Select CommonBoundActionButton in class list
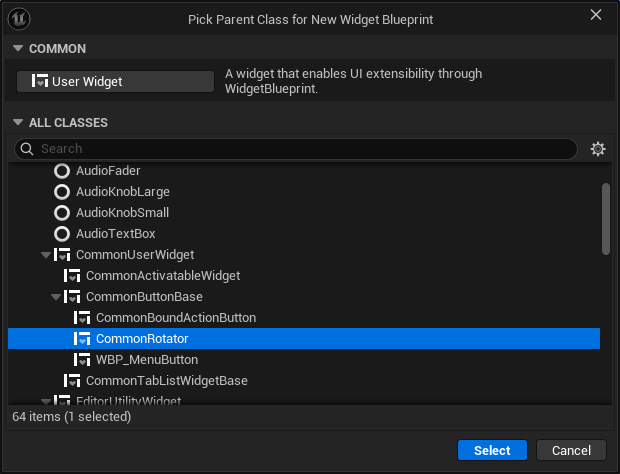 click(x=175, y=317)
